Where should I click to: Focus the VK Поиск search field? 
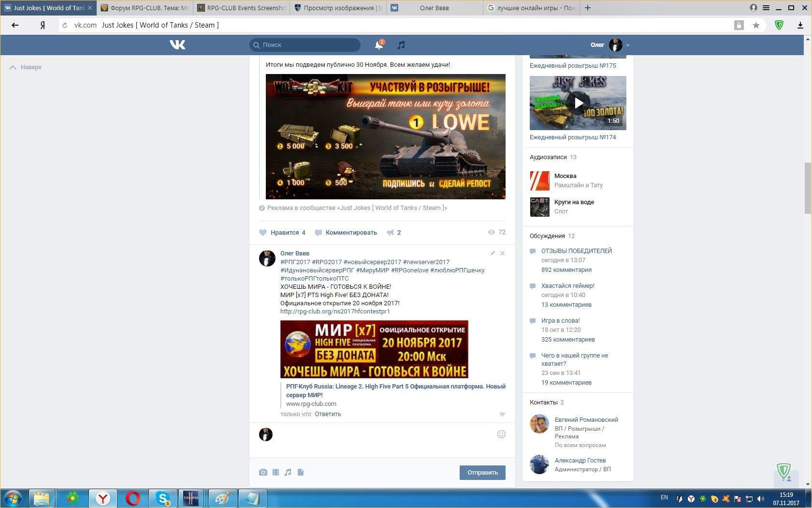coord(305,45)
